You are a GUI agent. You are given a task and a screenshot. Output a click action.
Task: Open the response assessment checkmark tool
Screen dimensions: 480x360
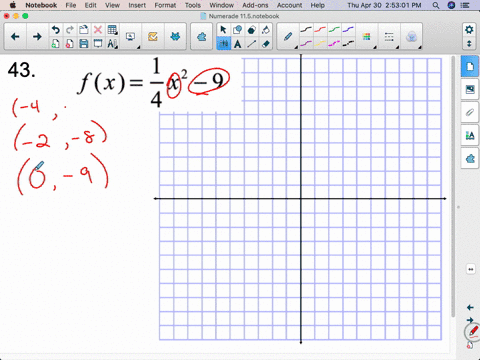[153, 37]
